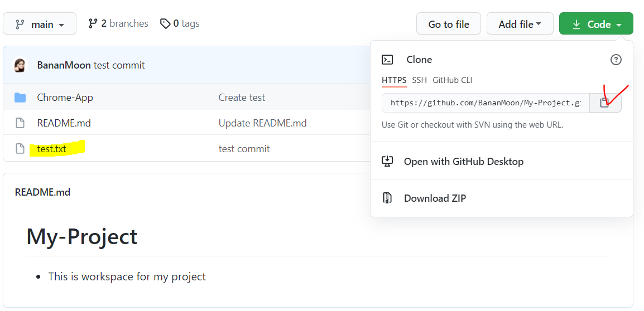
Task: Click the Open with GitHub Desktop icon
Action: click(x=387, y=161)
